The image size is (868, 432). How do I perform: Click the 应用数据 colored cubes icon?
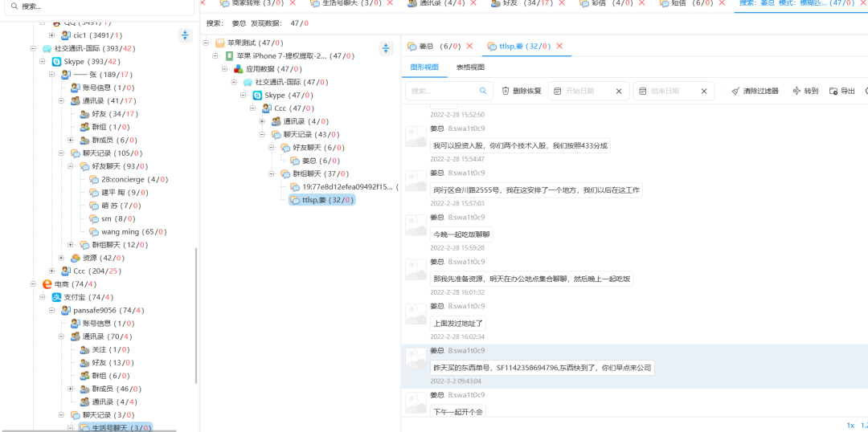tap(239, 69)
